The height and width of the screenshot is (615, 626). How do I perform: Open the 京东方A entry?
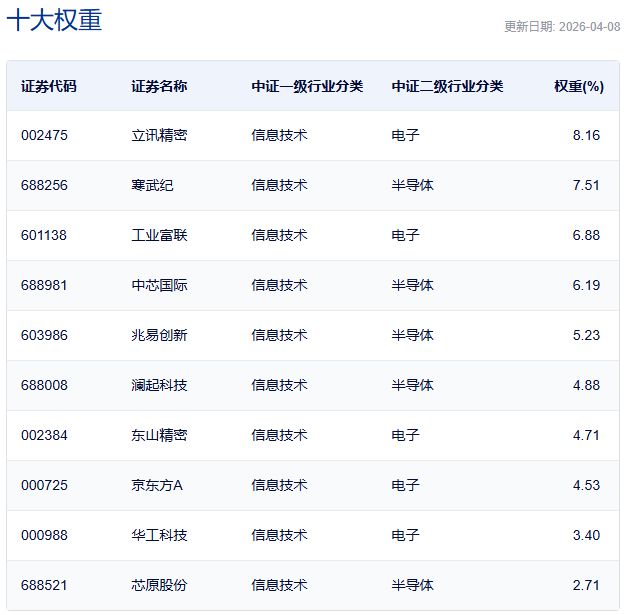coord(157,485)
